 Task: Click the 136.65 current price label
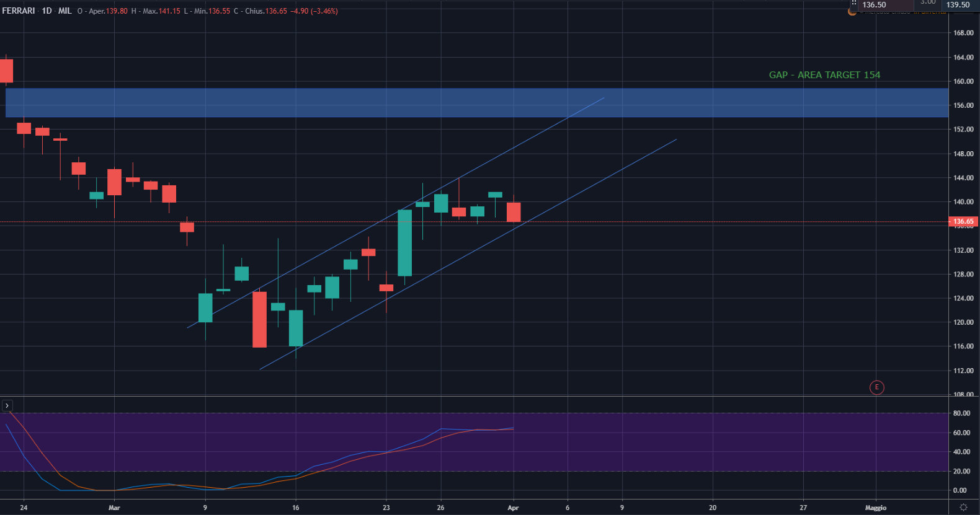(x=963, y=221)
